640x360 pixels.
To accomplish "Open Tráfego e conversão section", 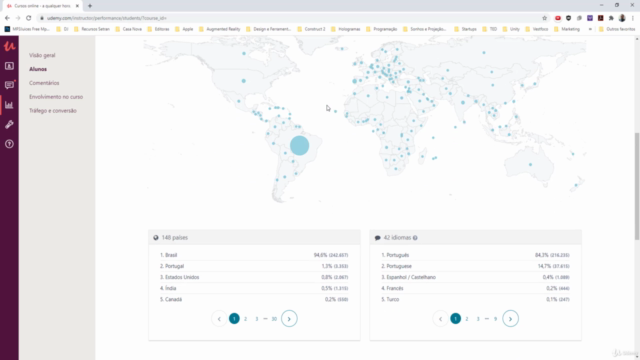I will pyautogui.click(x=53, y=111).
